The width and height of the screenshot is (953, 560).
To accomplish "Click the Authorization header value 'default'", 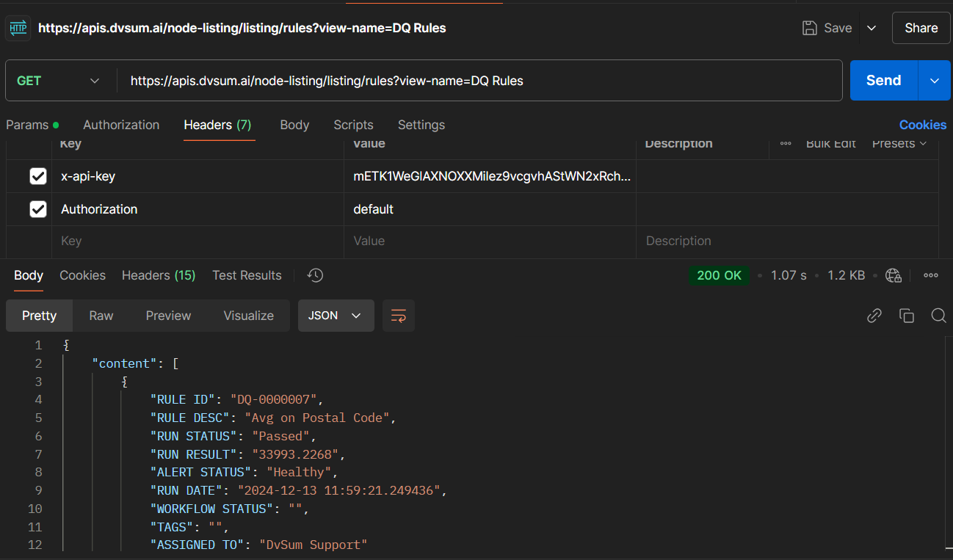I will 373,209.
